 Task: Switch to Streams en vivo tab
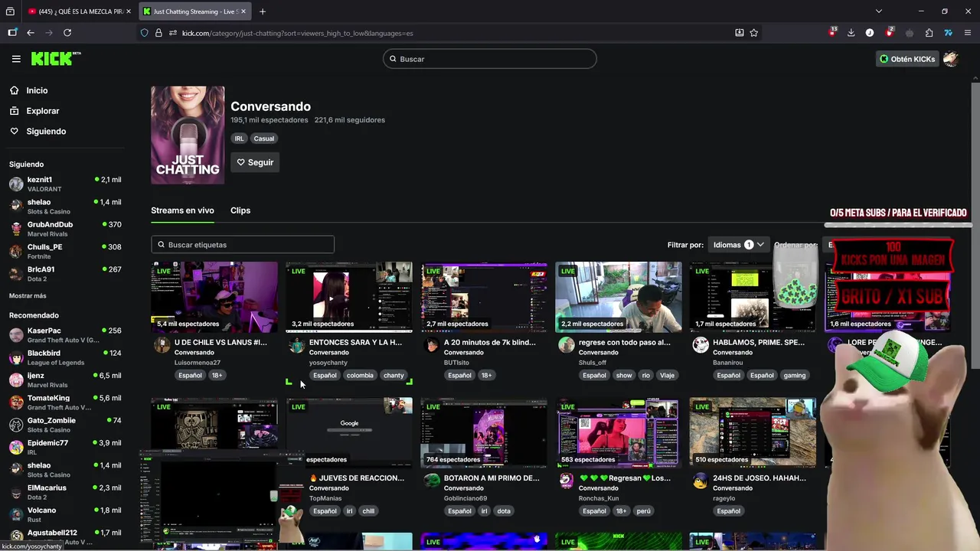click(x=182, y=210)
